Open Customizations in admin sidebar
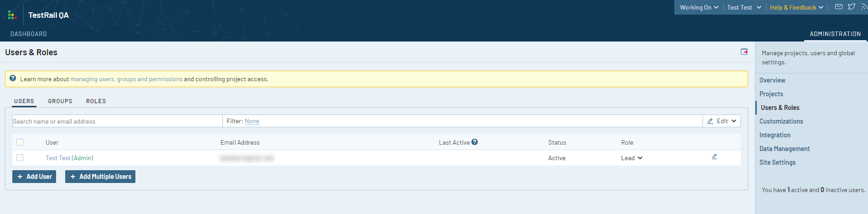 pyautogui.click(x=781, y=121)
